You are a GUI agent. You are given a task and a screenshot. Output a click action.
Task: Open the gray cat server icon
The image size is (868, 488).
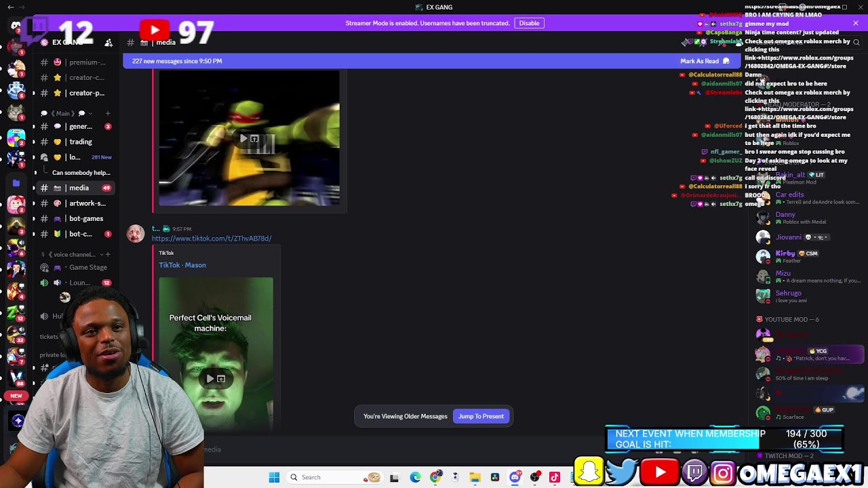coord(16,112)
